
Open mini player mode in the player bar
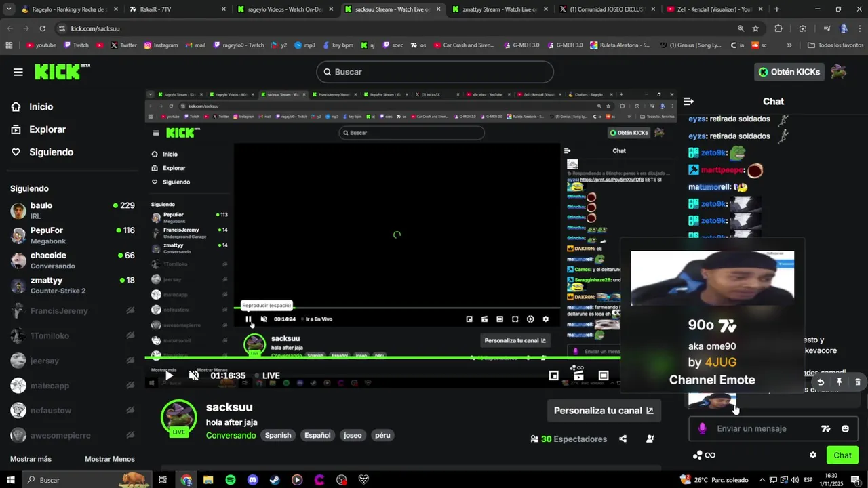pos(554,375)
